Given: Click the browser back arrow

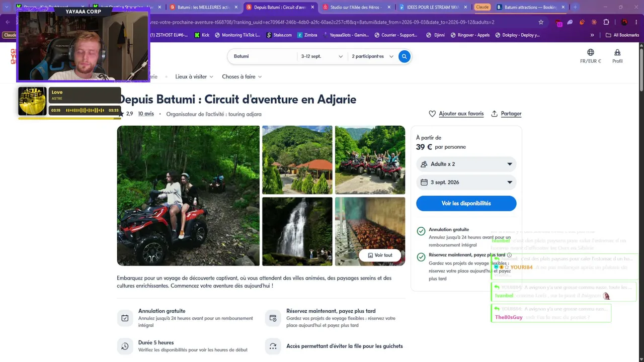Looking at the screenshot, I should pyautogui.click(x=8, y=22).
